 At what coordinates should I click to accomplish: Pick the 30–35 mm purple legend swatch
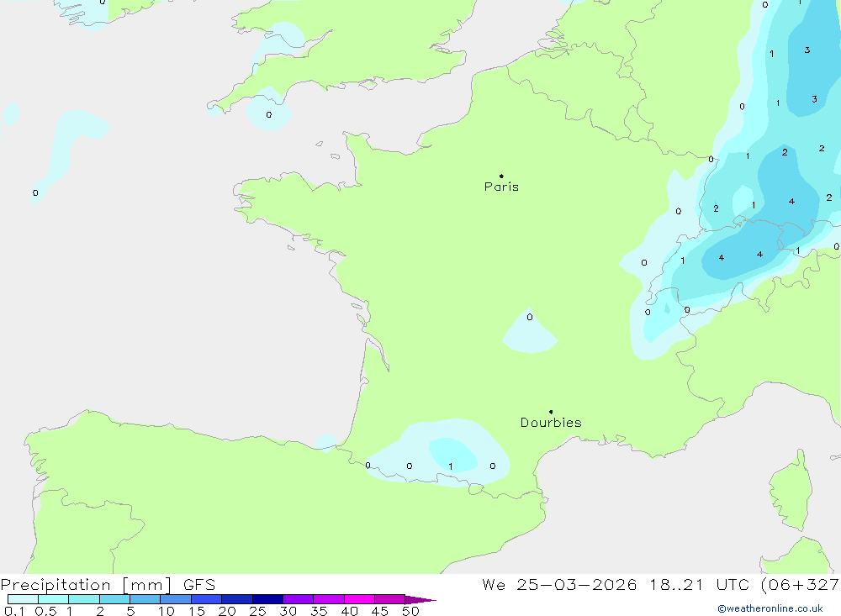pyautogui.click(x=299, y=599)
